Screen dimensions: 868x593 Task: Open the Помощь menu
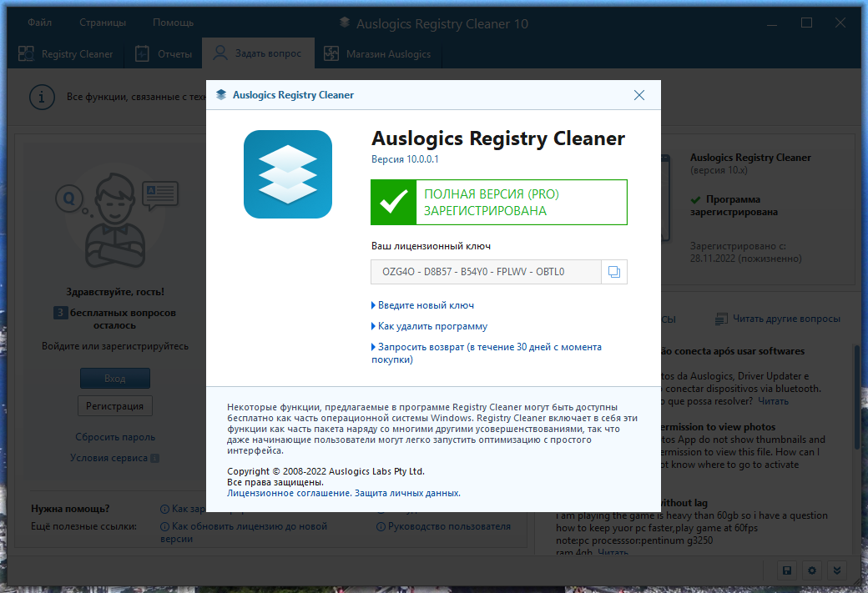pos(174,23)
